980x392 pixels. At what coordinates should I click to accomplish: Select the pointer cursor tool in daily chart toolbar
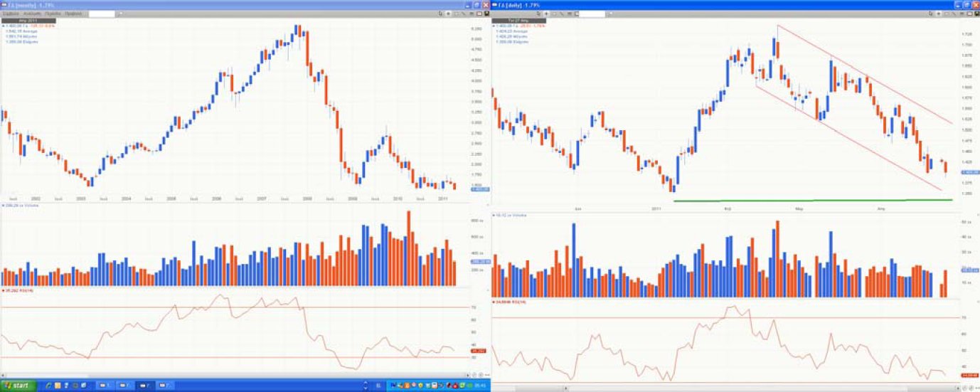930,14
